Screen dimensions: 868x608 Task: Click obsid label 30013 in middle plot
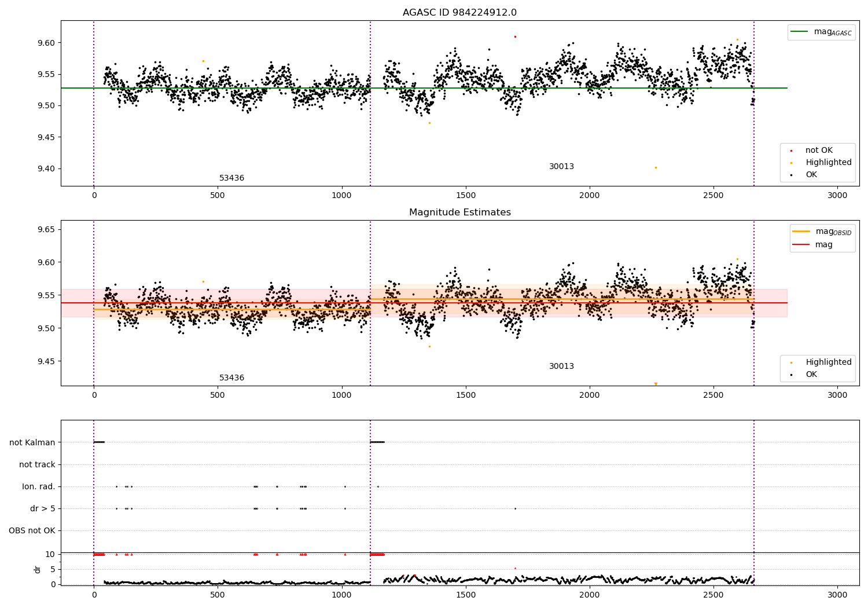coord(561,367)
